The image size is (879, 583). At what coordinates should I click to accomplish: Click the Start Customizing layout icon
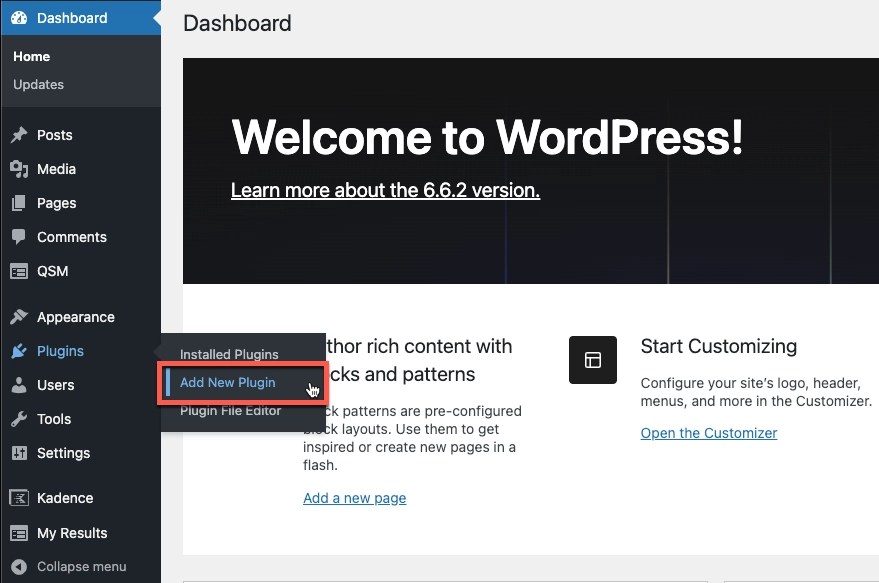pos(593,360)
